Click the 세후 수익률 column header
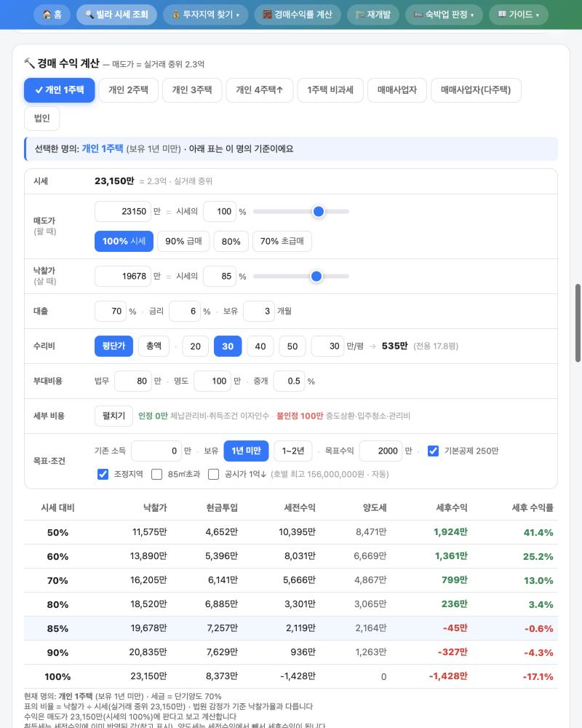 533,508
